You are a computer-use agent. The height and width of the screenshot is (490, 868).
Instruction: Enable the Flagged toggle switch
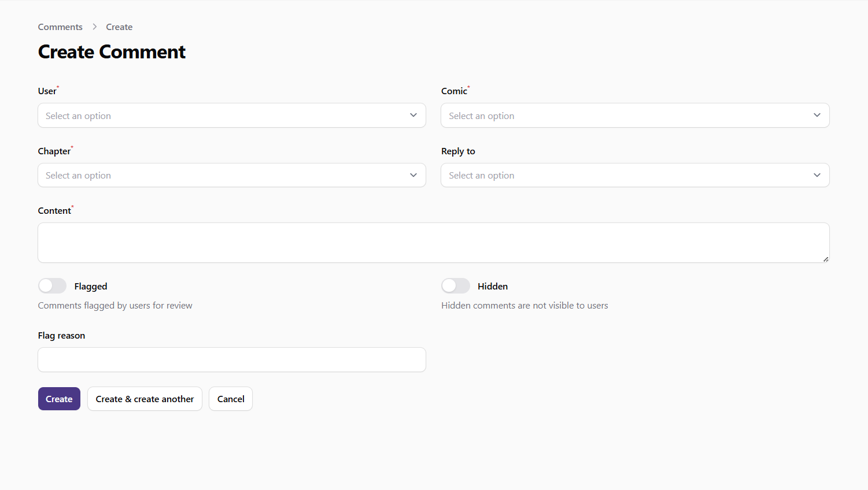(53, 286)
